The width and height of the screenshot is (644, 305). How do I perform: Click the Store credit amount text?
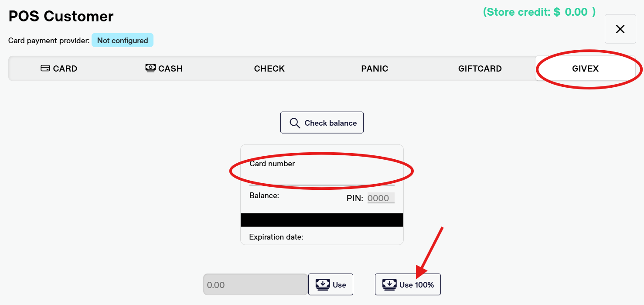(x=539, y=12)
